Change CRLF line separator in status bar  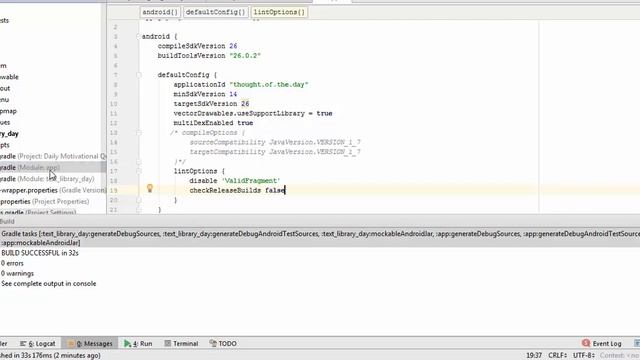tap(558, 356)
